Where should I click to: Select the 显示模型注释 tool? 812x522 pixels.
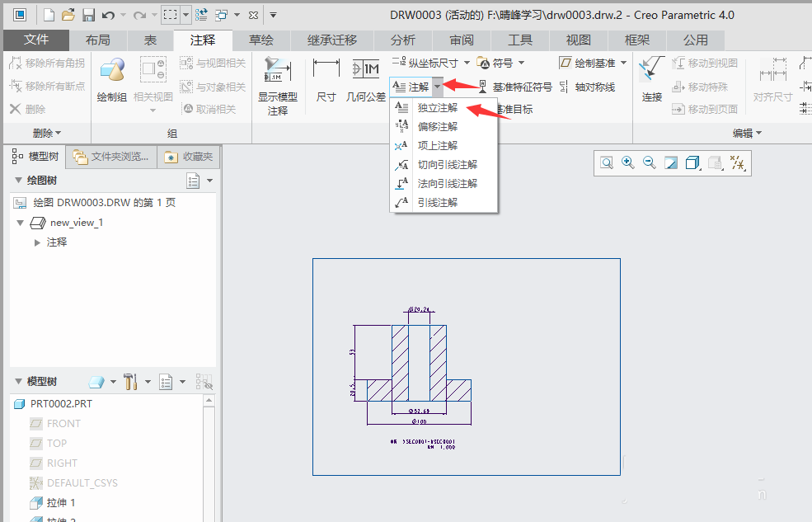click(276, 84)
